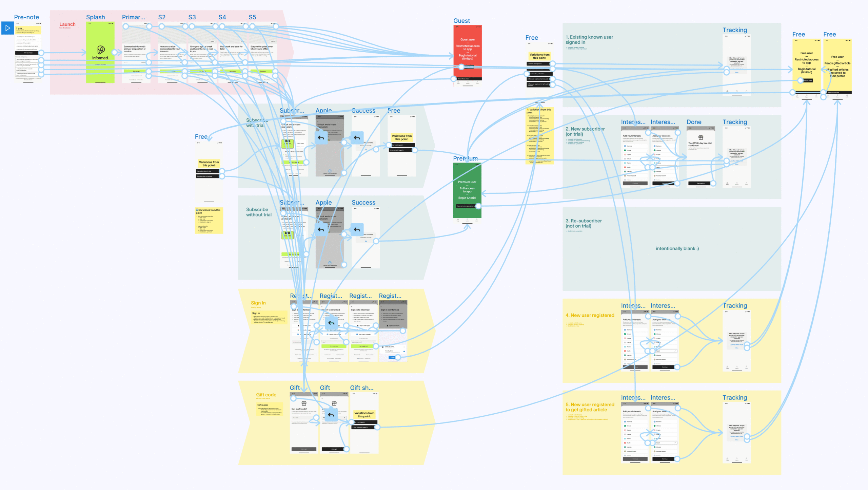Select the Done frame label
This screenshot has width=868, height=490.
point(694,122)
